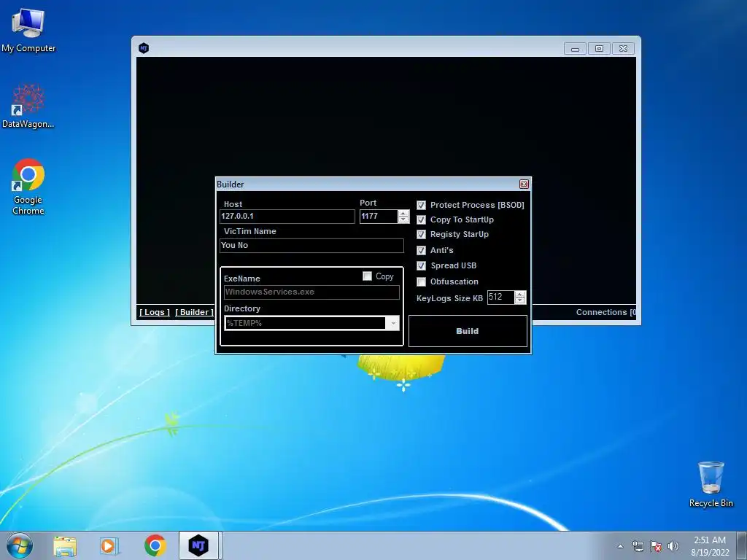Open Google Chrome desktop shortcut
The height and width of the screenshot is (560, 747).
point(28,187)
